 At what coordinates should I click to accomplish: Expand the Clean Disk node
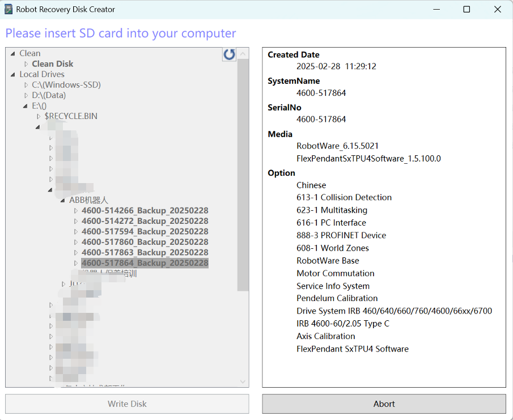pyautogui.click(x=26, y=64)
